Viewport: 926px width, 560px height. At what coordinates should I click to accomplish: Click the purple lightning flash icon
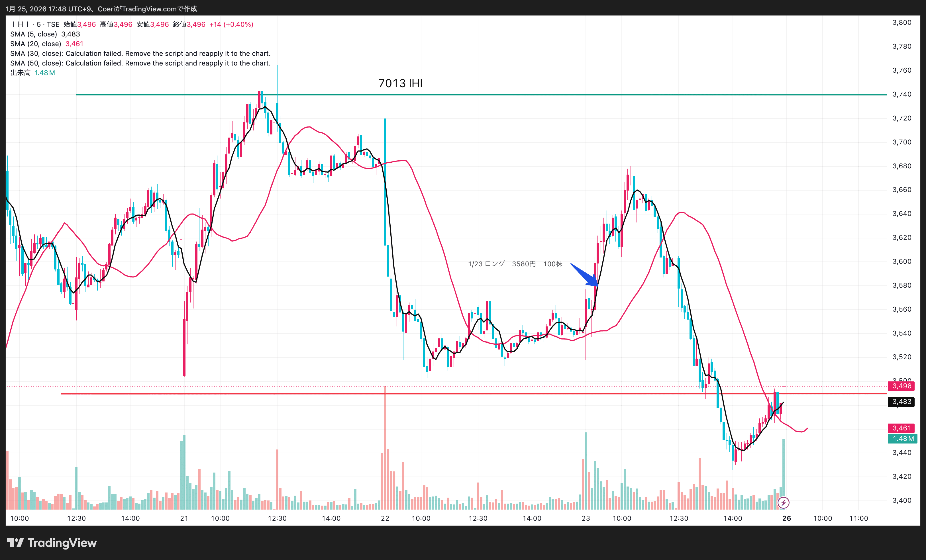[x=783, y=502]
